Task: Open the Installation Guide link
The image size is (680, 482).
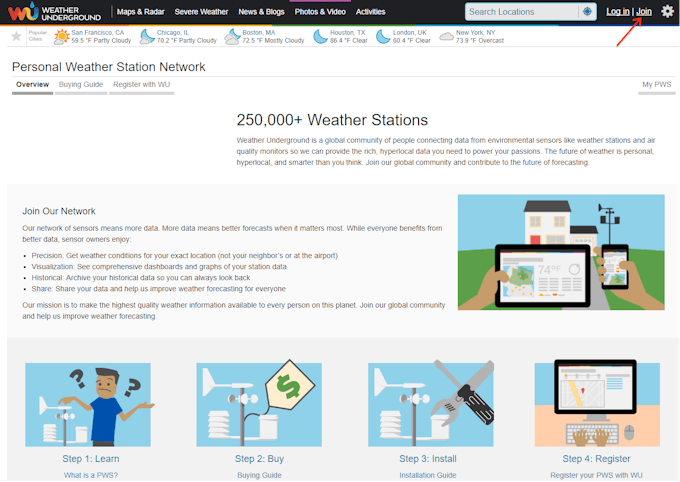Action: coord(428,475)
